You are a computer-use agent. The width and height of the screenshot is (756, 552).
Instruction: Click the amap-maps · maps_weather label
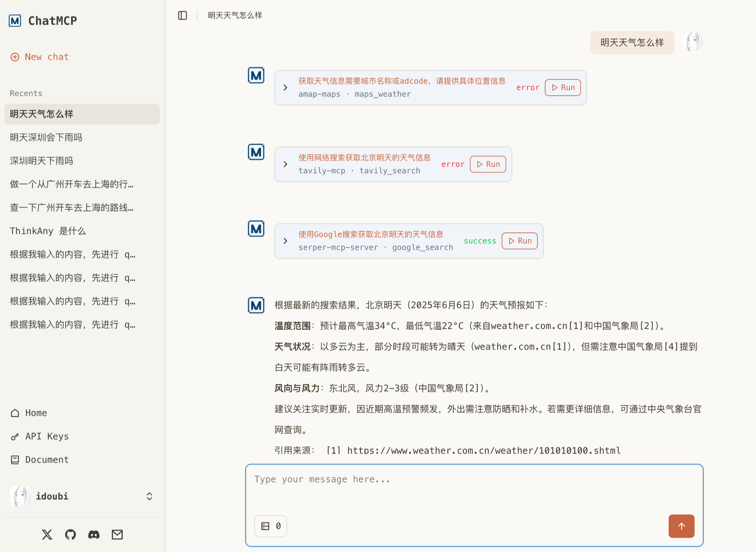point(354,94)
